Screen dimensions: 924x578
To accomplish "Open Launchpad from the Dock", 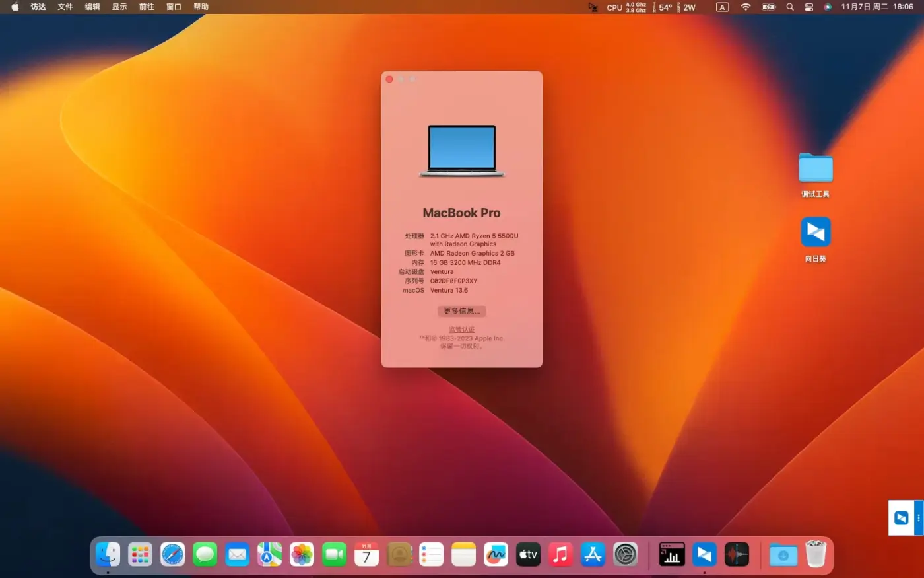I will 140,554.
